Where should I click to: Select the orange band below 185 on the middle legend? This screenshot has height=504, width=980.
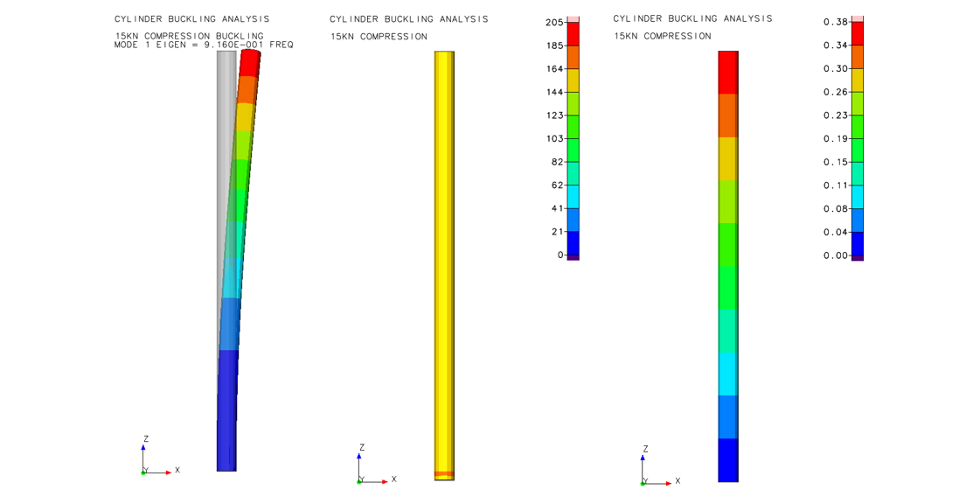click(573, 57)
